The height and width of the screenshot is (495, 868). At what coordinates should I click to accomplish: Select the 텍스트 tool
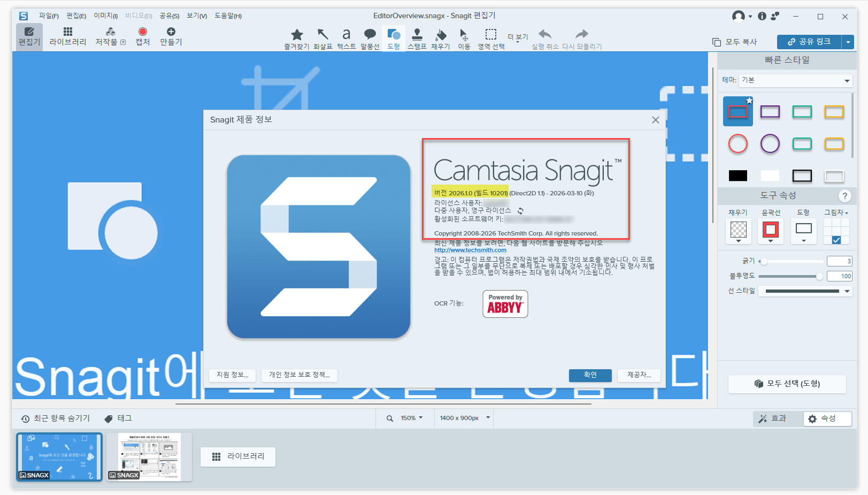point(347,39)
